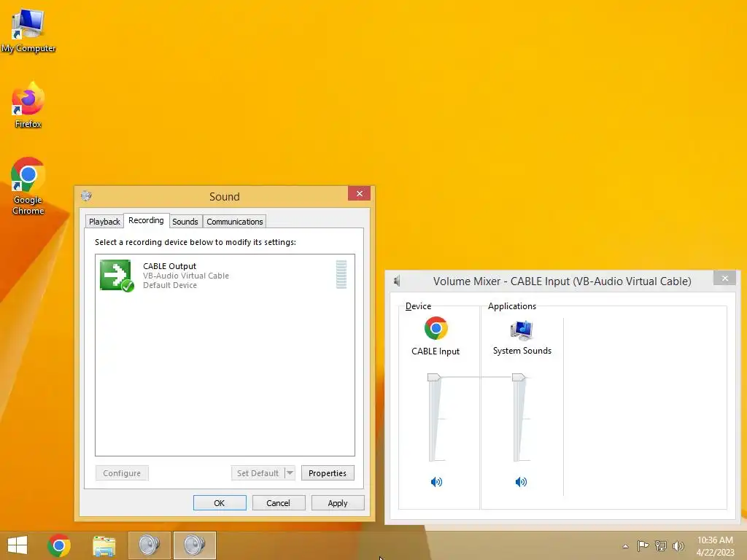The image size is (747, 560).
Task: Click Apply in the Sound dialog
Action: click(x=338, y=503)
